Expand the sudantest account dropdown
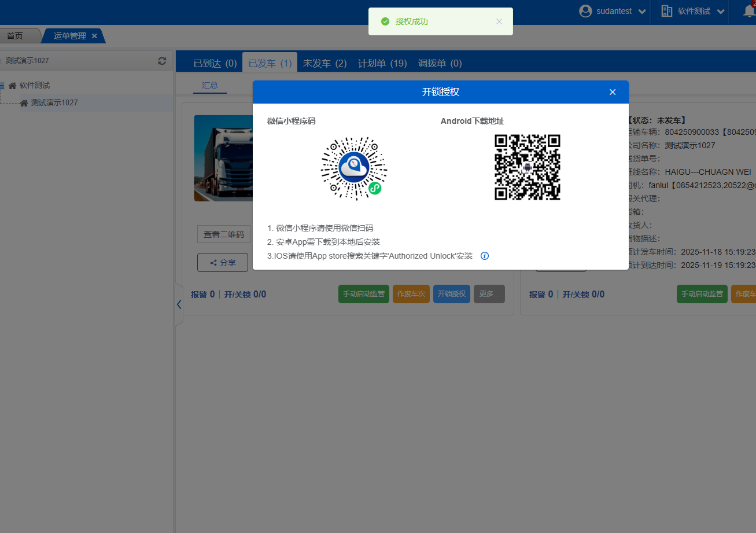Viewport: 756px width, 533px height. [x=641, y=12]
